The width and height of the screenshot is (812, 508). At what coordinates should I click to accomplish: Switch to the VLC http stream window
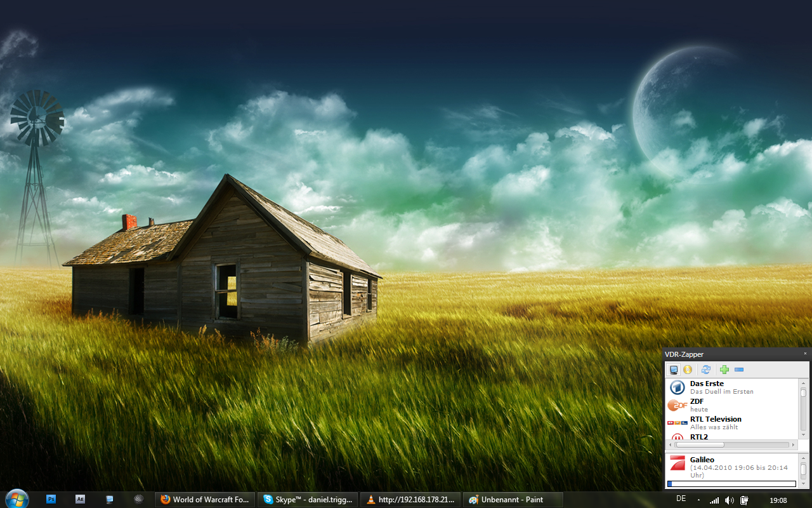click(x=410, y=500)
